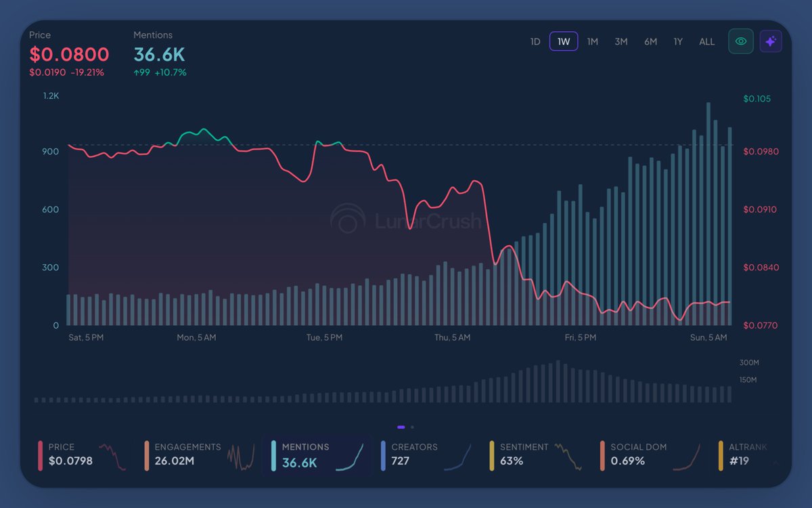Open the AI insights sparkle button
The width and height of the screenshot is (812, 508).
pos(771,41)
